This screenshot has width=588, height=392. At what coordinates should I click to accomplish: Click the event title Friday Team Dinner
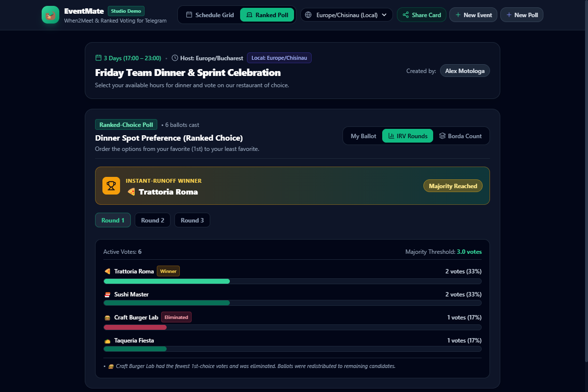tap(188, 73)
